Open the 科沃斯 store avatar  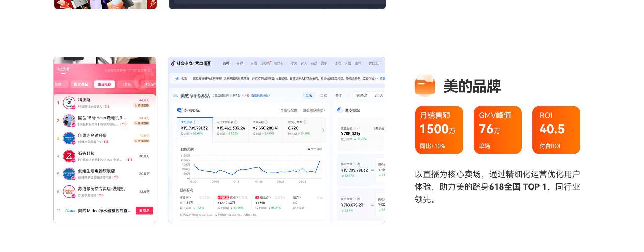69,103
